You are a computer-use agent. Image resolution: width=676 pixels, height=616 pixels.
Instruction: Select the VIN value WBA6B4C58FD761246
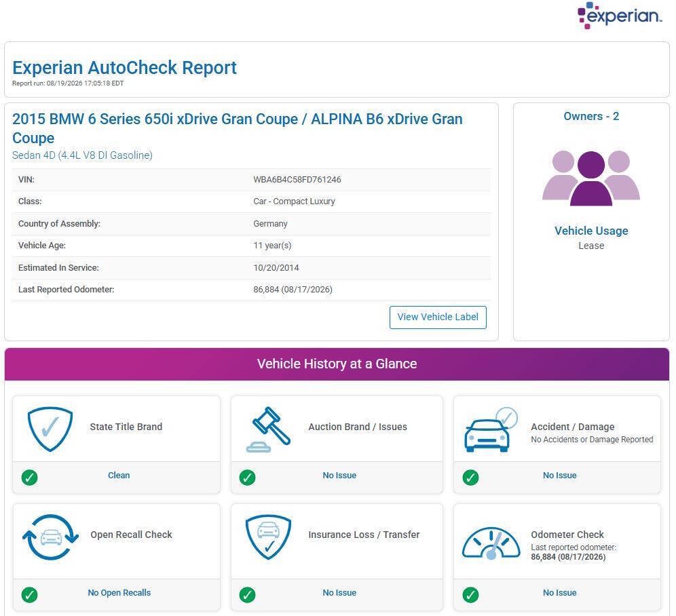click(x=297, y=179)
